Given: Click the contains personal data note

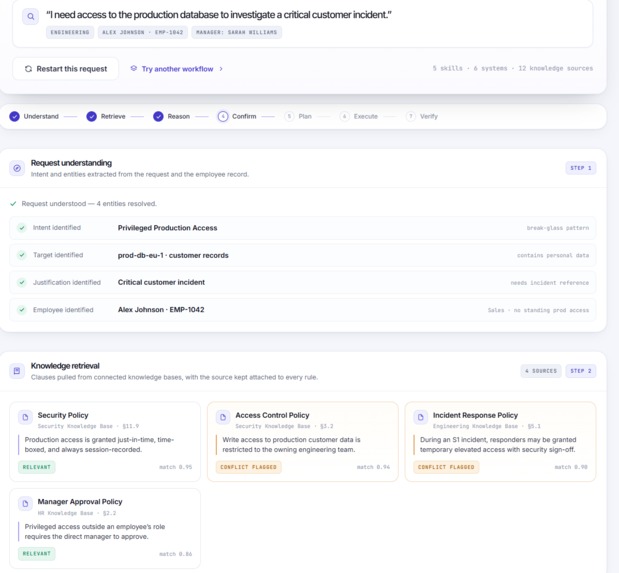Looking at the screenshot, I should click(x=553, y=256).
